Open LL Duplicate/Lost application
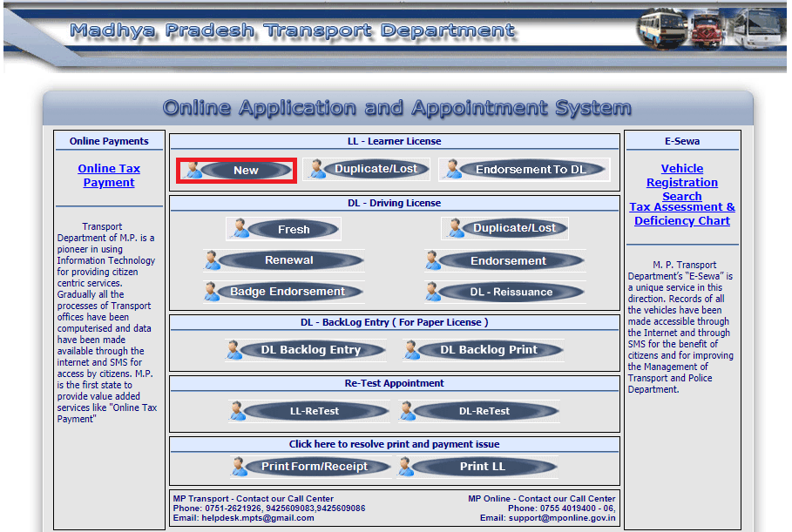Viewport: 792px width, 532px height. (x=367, y=169)
